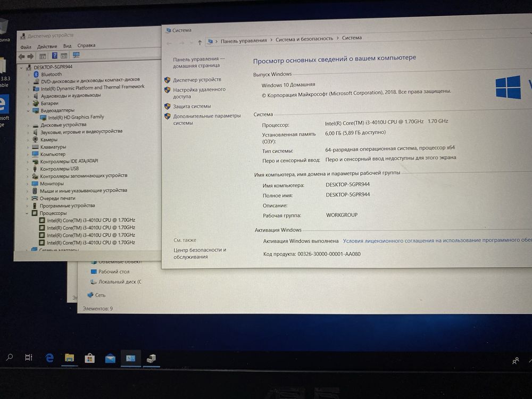Click the WORKGROUP value
The image size is (532, 399).
coord(342,215)
